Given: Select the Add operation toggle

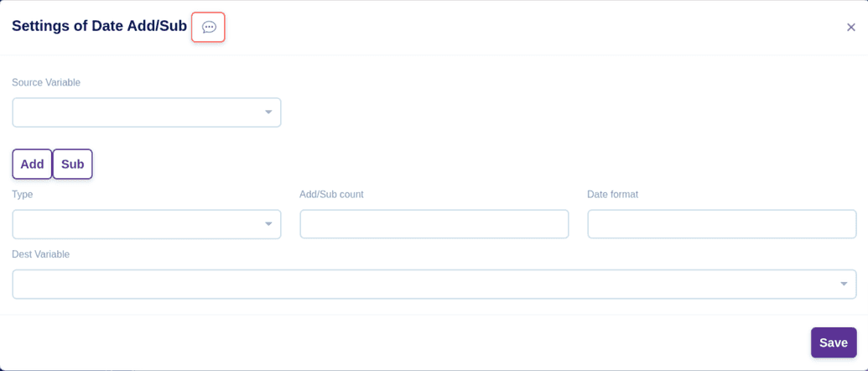Looking at the screenshot, I should [32, 164].
